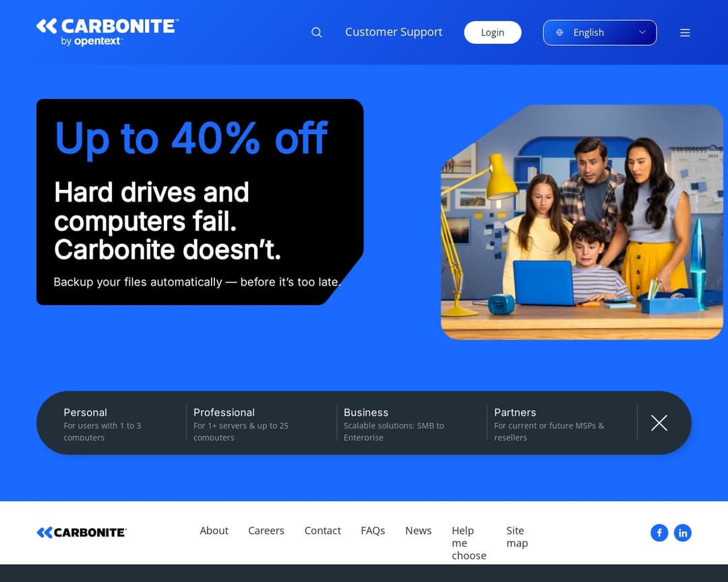Click the Login button
The width and height of the screenshot is (728, 582).
(x=493, y=32)
